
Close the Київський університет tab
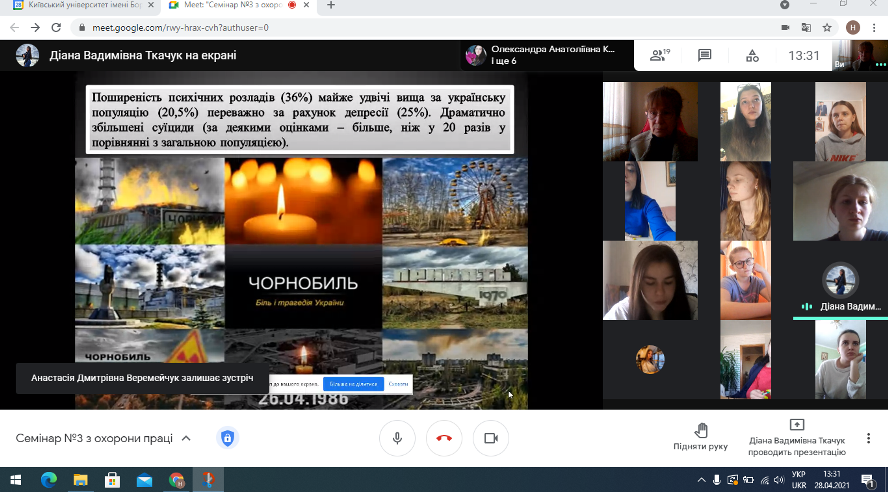(151, 5)
